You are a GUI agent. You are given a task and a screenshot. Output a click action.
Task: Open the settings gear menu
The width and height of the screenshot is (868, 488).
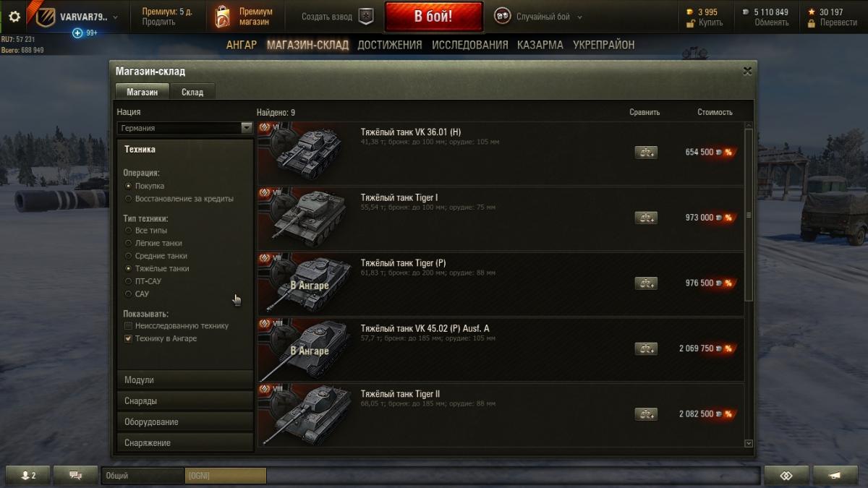coord(14,16)
